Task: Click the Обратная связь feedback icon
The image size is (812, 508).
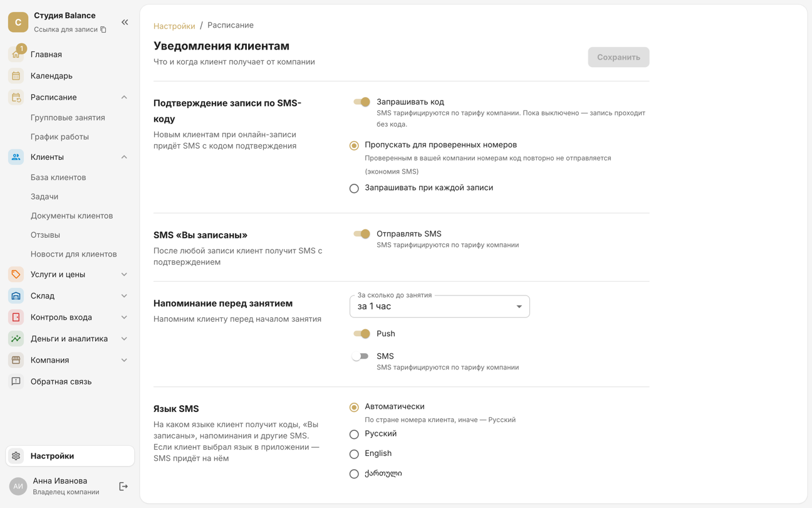Action: [16, 381]
